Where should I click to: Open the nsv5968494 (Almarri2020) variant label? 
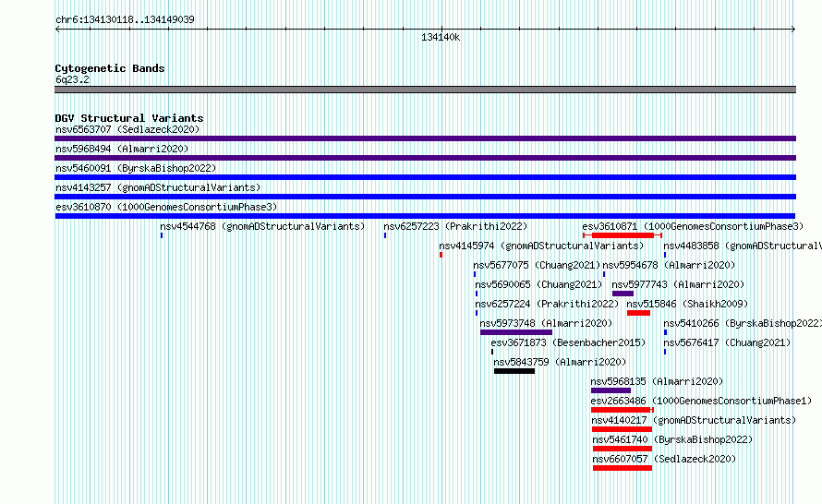(x=122, y=149)
